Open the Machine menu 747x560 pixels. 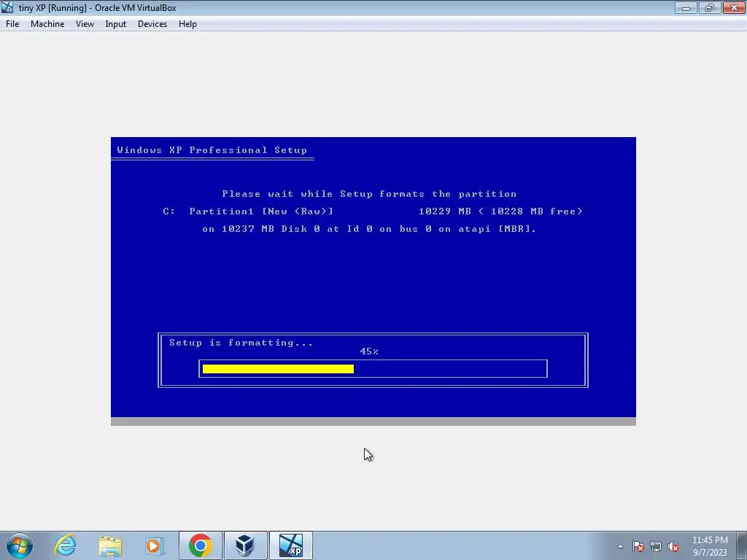click(x=47, y=24)
